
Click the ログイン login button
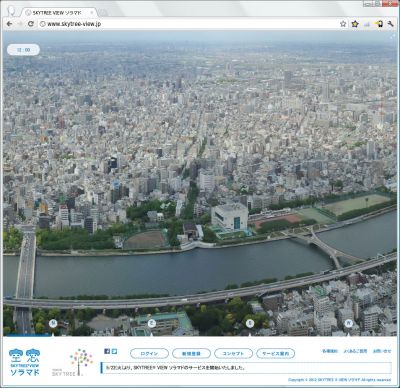click(x=149, y=353)
